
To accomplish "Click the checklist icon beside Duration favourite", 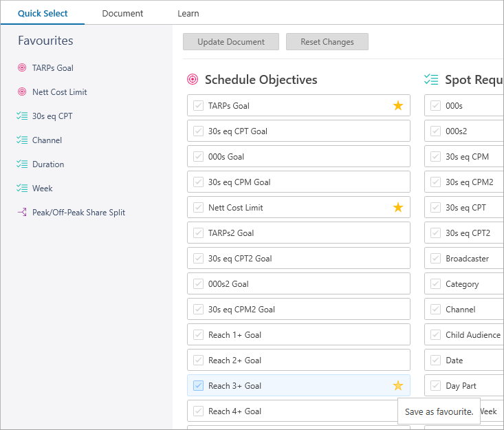I will [22, 164].
